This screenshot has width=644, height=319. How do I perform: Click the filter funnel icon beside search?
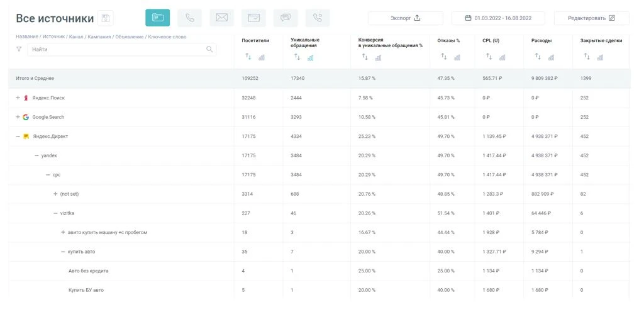[x=19, y=49]
